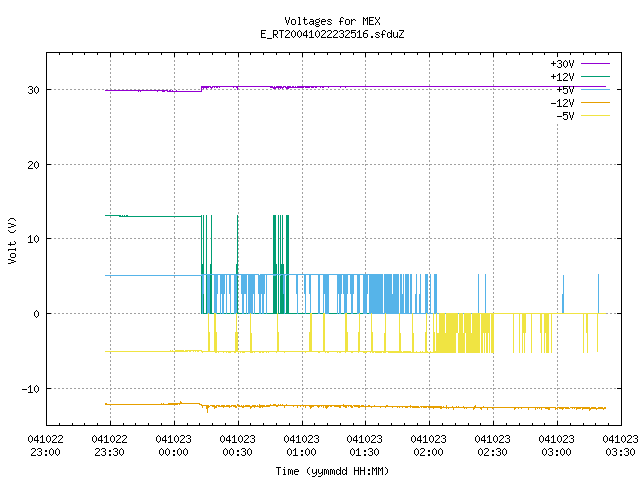Click the blue +5V legend line sample

tap(596, 89)
